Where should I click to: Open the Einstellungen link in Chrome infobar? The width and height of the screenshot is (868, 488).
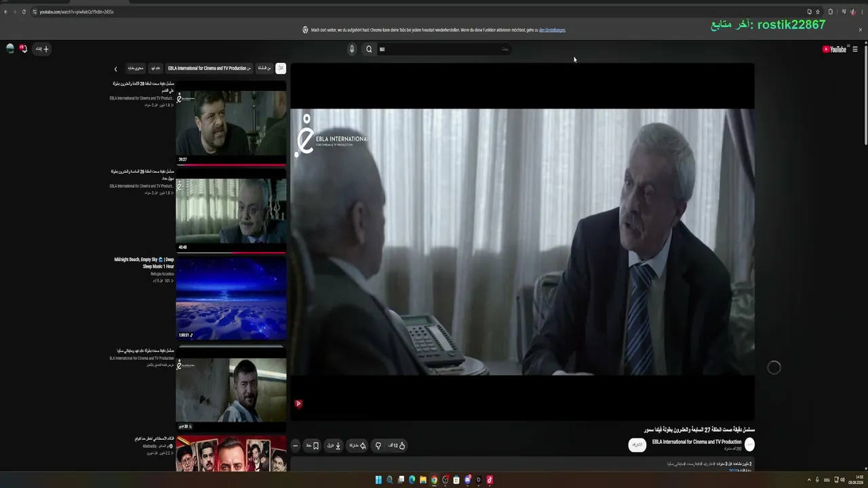[x=552, y=30]
